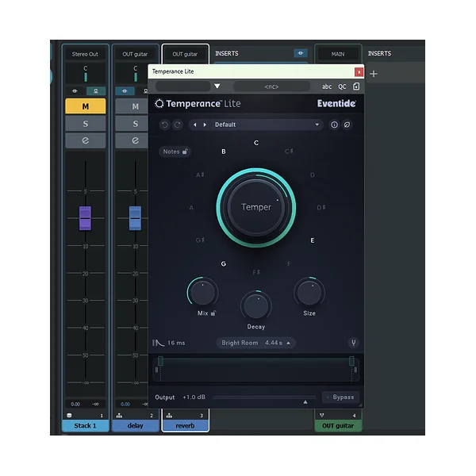Click the delay channel blue fader
Viewport: 476px width, 476px height.
point(135,218)
